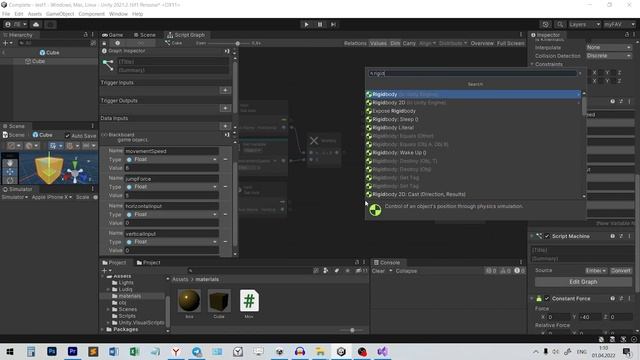The height and width of the screenshot is (360, 640).
Task: Open Interpolate dropdown showing None
Action: pos(609,47)
